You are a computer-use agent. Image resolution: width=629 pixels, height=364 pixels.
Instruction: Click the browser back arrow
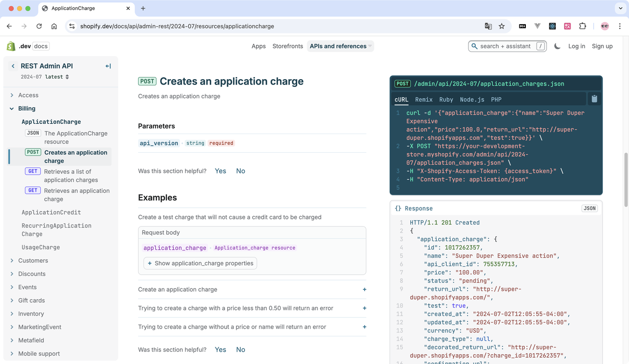point(9,26)
